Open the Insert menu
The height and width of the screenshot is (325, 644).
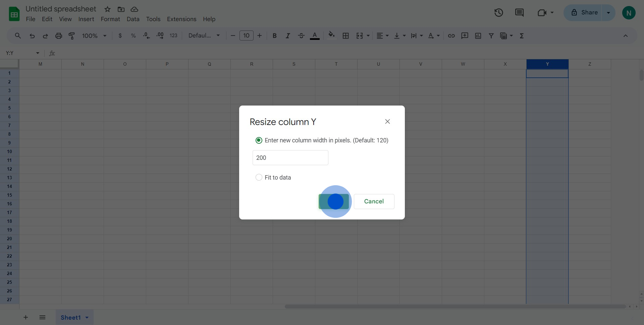click(x=86, y=19)
